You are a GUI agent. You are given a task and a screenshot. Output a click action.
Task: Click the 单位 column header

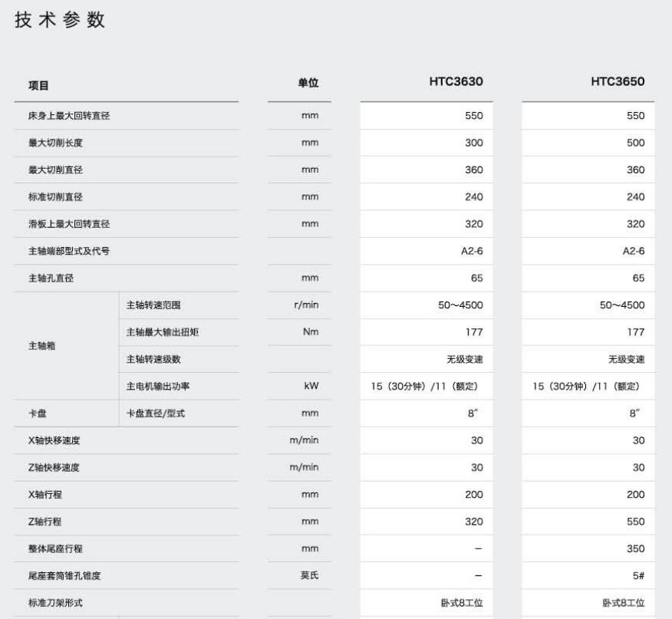pyautogui.click(x=308, y=83)
